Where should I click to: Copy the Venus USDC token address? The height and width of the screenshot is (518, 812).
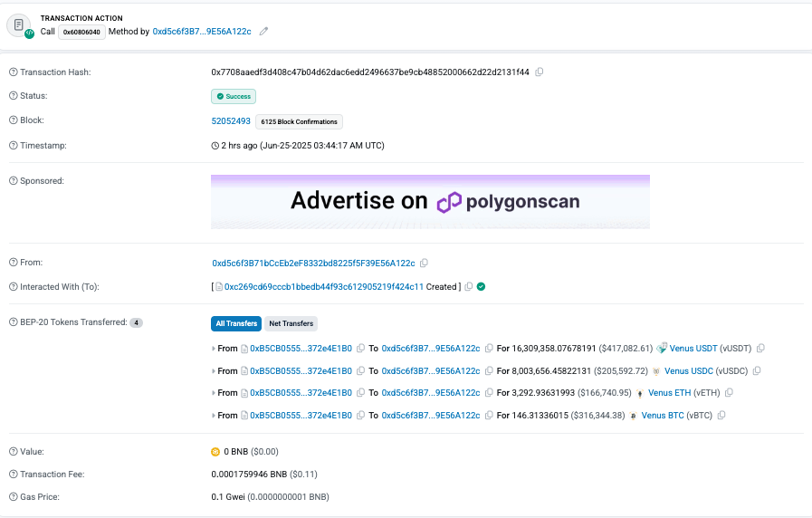(757, 371)
